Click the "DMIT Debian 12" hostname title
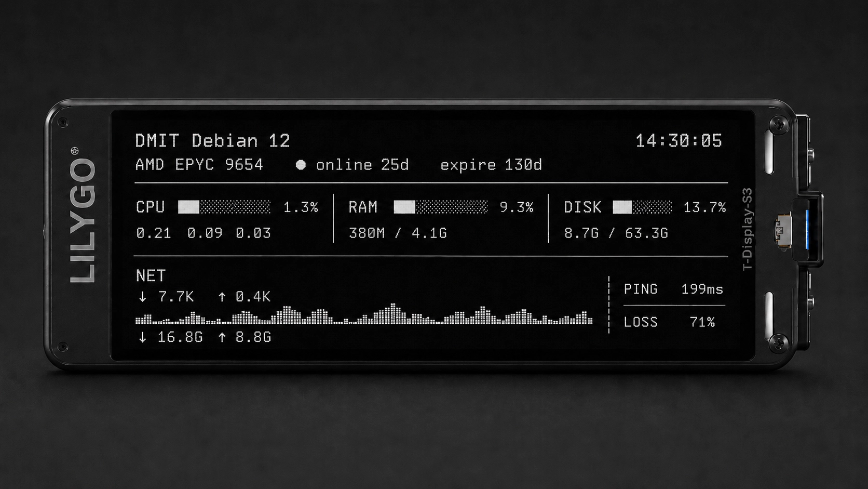Screen dimensions: 868x489 click(x=212, y=141)
